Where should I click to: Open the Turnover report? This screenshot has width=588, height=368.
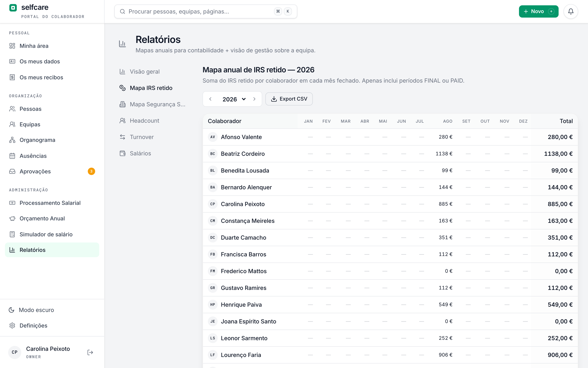(153, 137)
